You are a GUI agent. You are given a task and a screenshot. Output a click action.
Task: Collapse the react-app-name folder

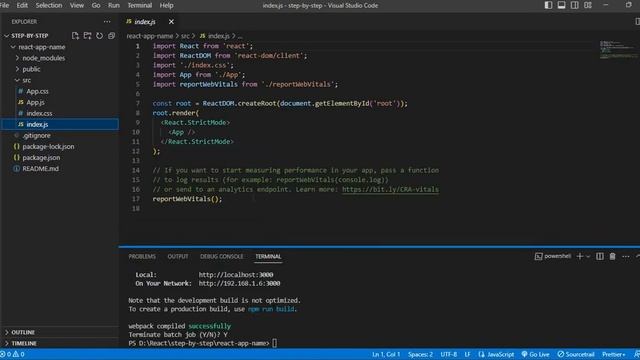point(41,47)
